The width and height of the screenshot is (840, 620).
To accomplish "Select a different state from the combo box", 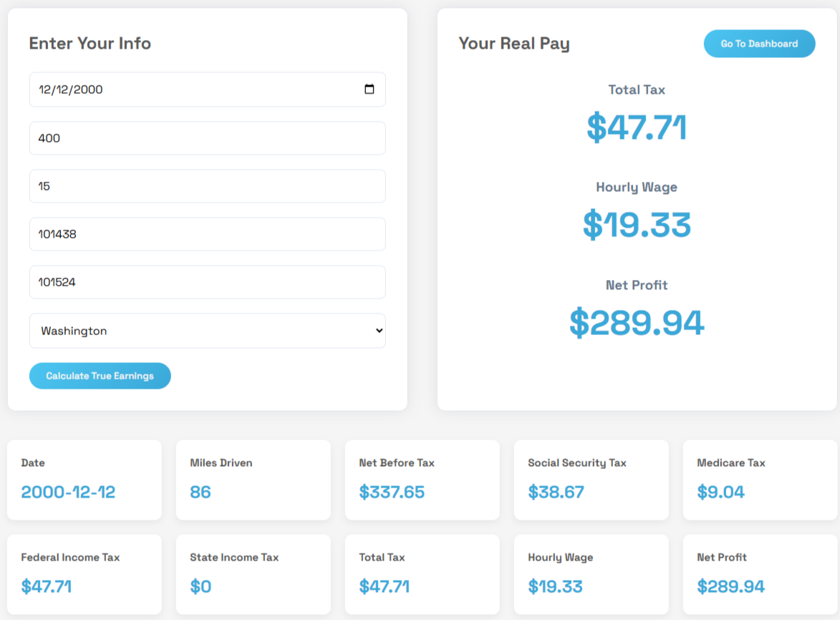I will 208,331.
